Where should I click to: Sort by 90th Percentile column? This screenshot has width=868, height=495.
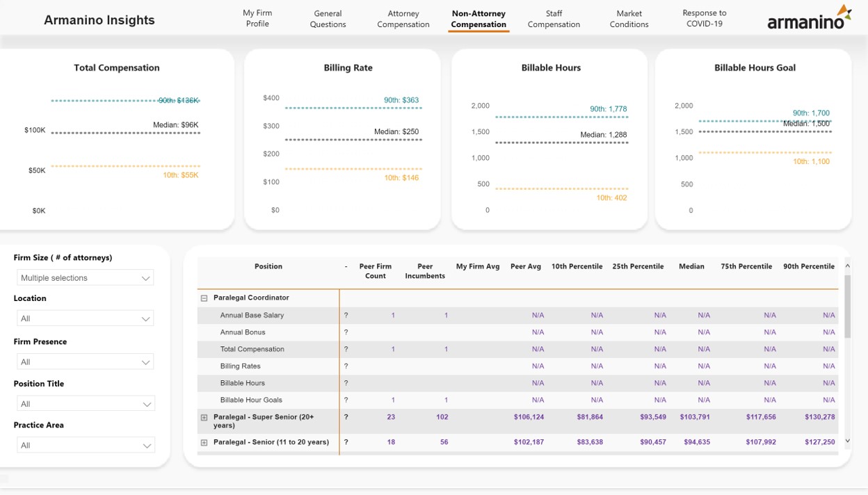coord(809,266)
